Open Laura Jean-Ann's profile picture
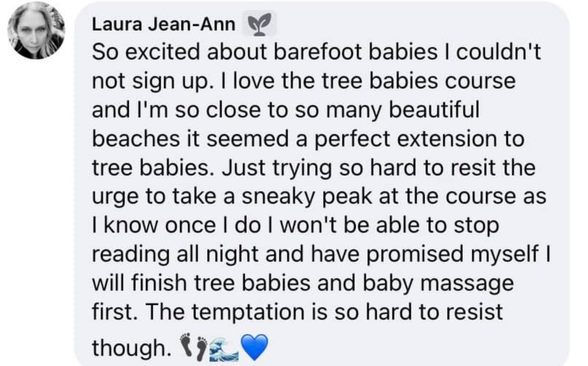This screenshot has width=588, height=366. coord(36,30)
